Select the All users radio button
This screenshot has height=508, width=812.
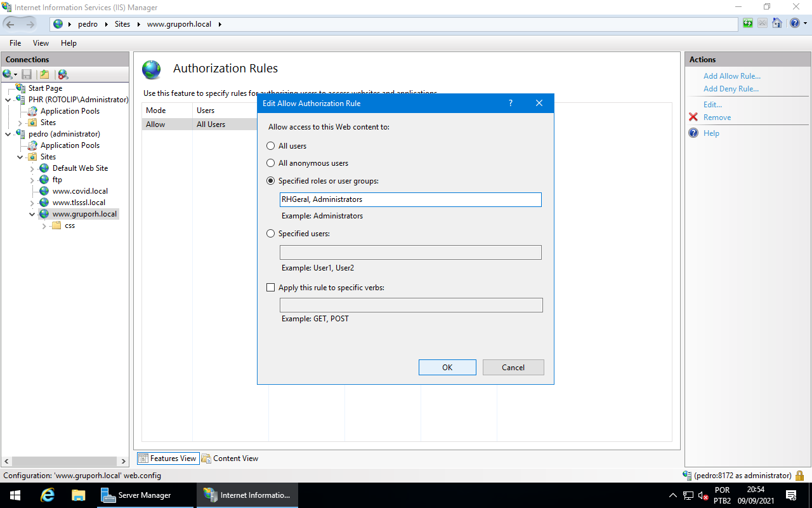(x=271, y=145)
